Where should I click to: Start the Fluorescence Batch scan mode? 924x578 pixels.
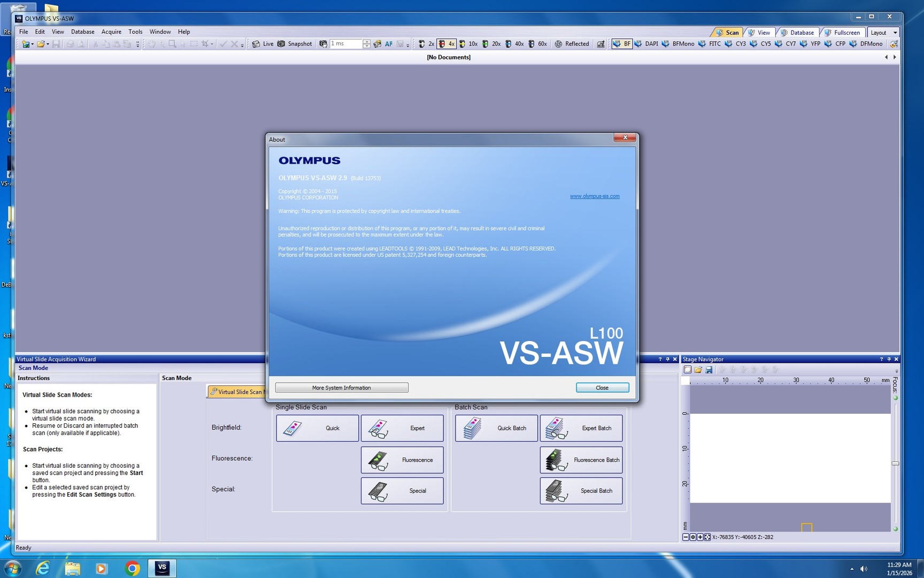(581, 460)
